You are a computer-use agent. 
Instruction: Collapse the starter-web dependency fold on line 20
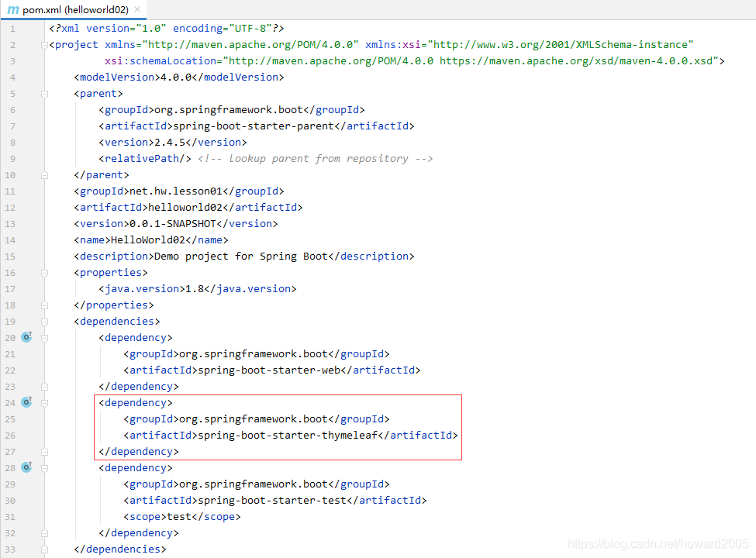[x=44, y=338]
